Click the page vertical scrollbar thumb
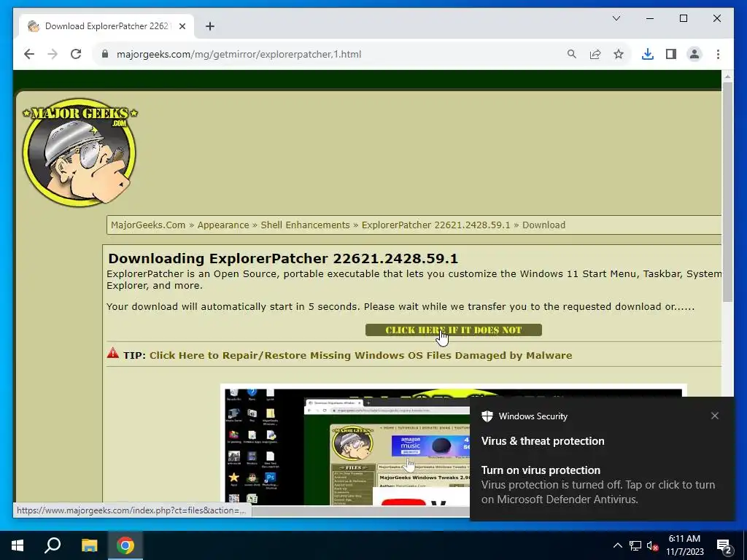The image size is (747, 560). coord(727,190)
